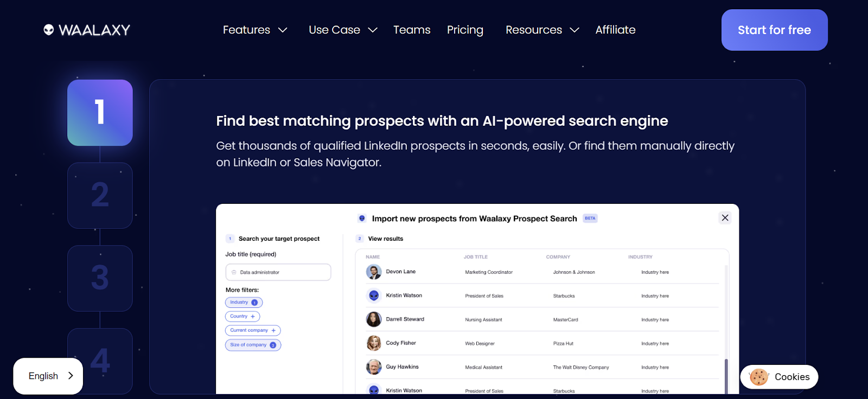Close the Import prospects dialog

[x=725, y=218]
